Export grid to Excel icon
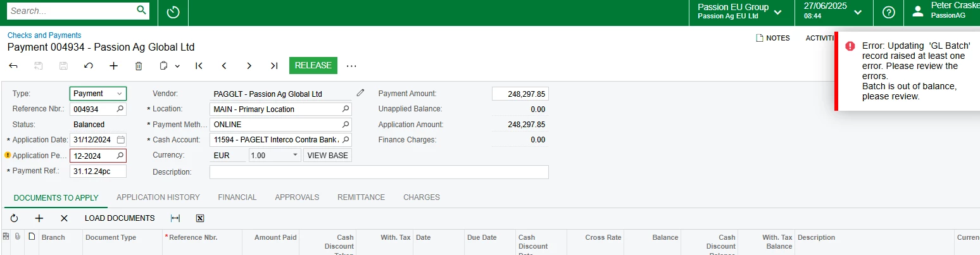The image size is (980, 255). pyautogui.click(x=200, y=218)
